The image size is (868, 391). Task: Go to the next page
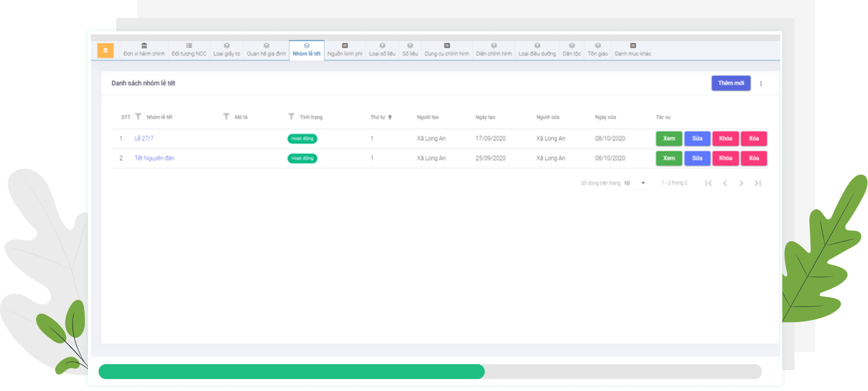click(x=741, y=183)
